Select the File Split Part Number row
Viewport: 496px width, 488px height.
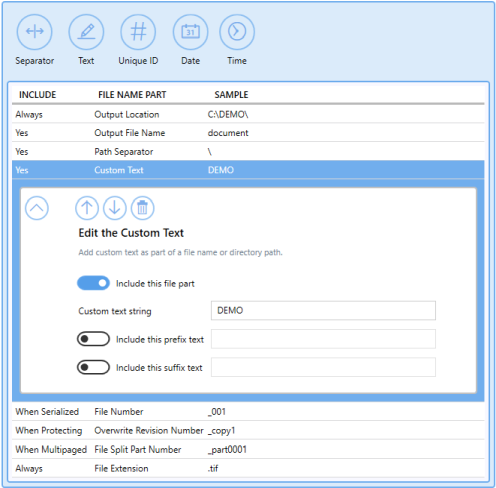(x=248, y=449)
